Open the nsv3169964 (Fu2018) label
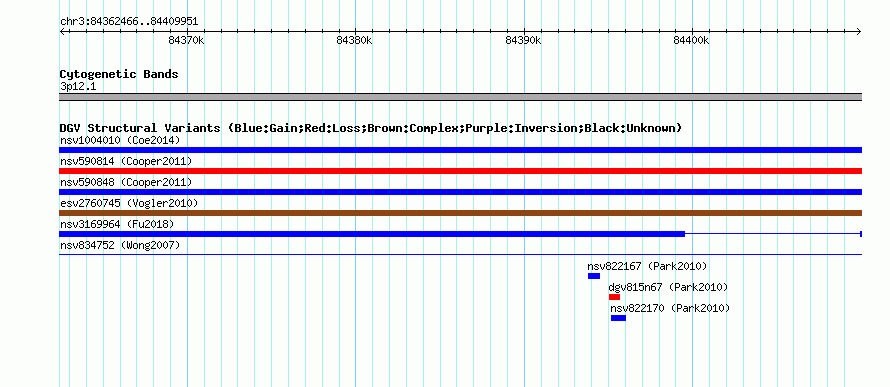 (x=117, y=224)
